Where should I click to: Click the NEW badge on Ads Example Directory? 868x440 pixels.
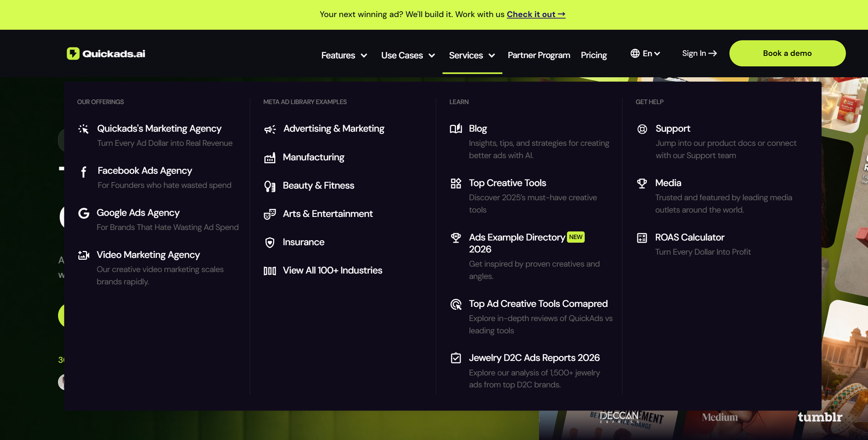click(x=576, y=237)
